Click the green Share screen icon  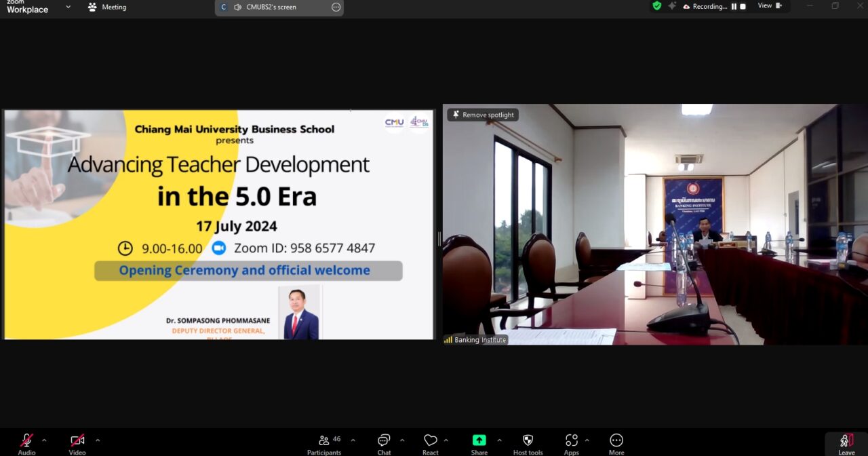[x=479, y=441]
